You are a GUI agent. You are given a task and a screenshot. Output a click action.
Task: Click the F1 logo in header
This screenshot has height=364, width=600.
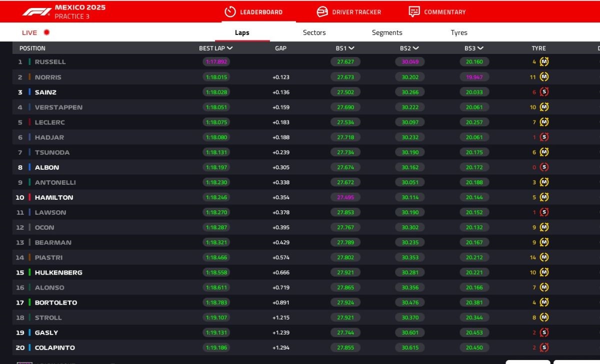pyautogui.click(x=36, y=11)
